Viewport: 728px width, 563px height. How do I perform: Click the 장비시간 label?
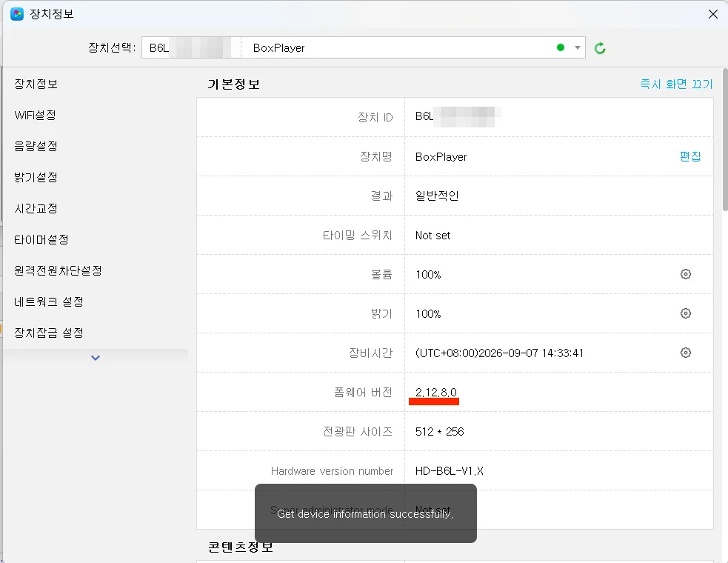(x=371, y=353)
